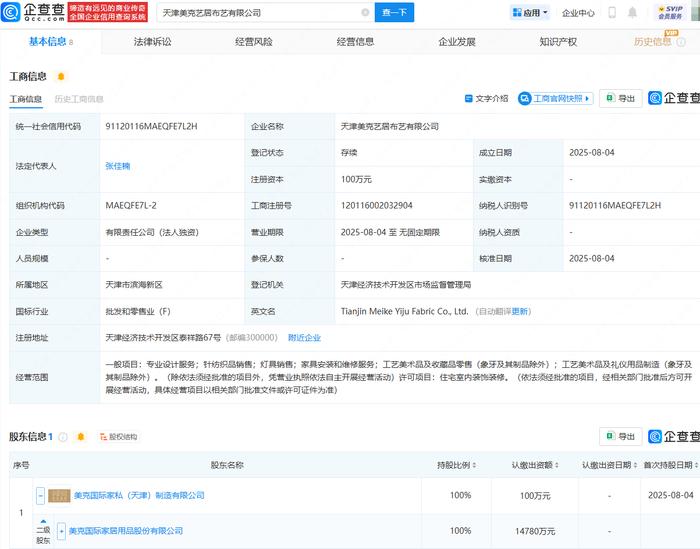Select 登记机关 天津经济技术开发区市场监督管理局 text
This screenshot has width=700, height=549.
(406, 285)
